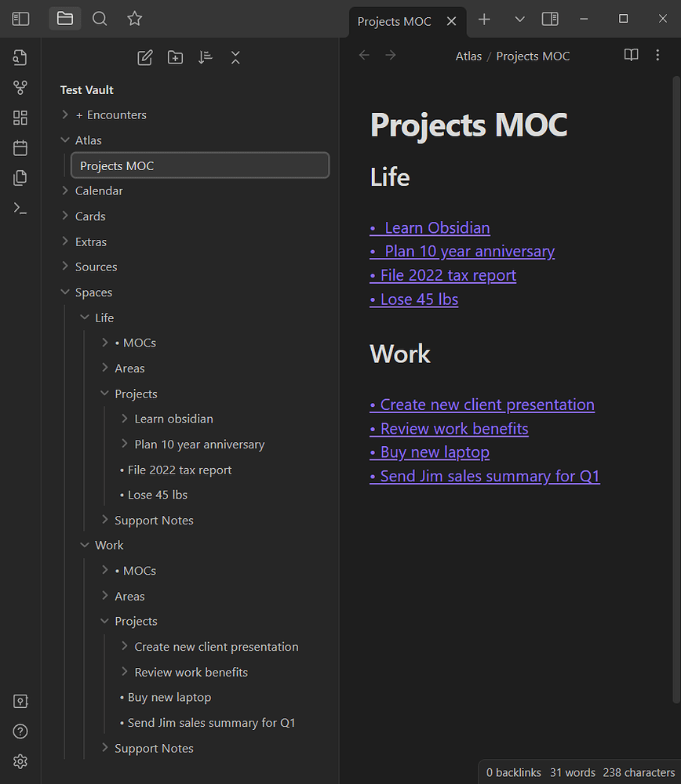Open the daily note calendar icon
Image resolution: width=681 pixels, height=784 pixels.
20,147
